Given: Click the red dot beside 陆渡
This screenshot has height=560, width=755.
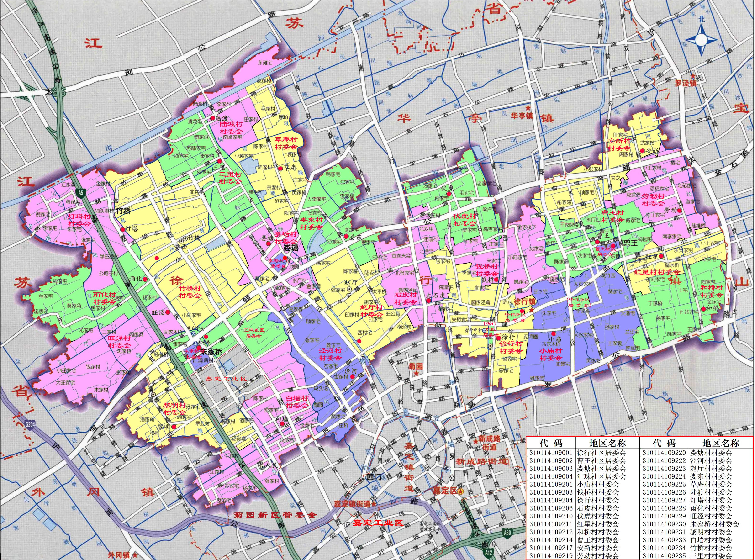Looking at the screenshot, I should (x=213, y=118).
